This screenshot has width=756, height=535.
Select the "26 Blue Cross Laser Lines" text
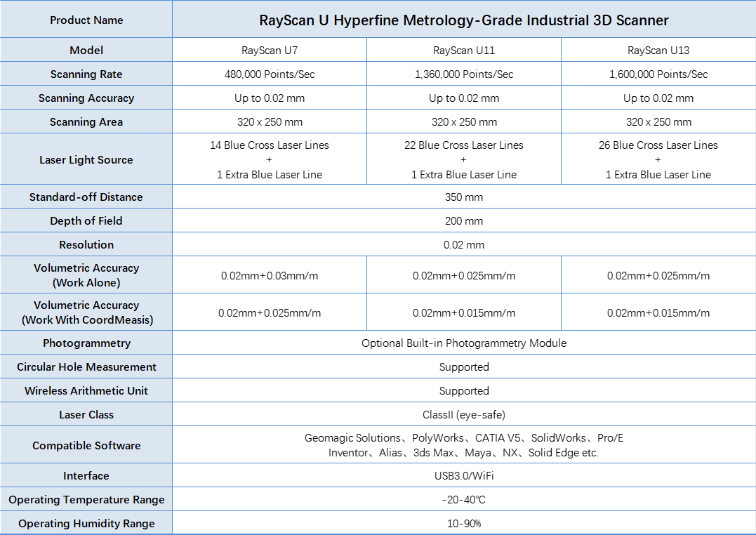point(658,145)
